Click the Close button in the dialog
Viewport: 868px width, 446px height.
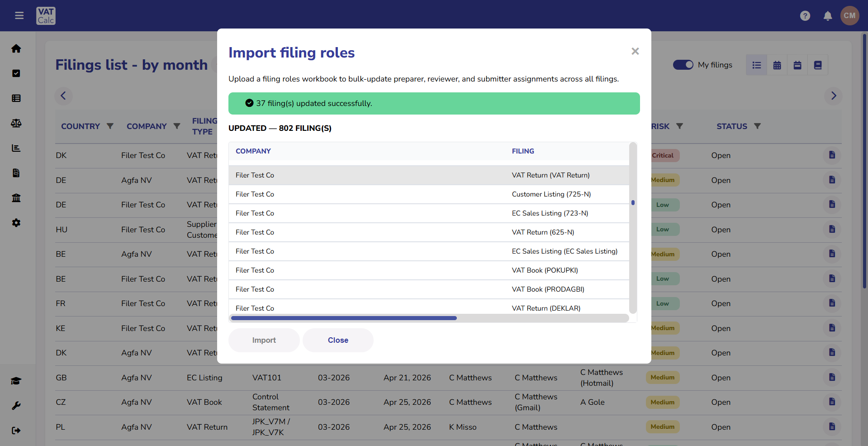[x=338, y=340]
